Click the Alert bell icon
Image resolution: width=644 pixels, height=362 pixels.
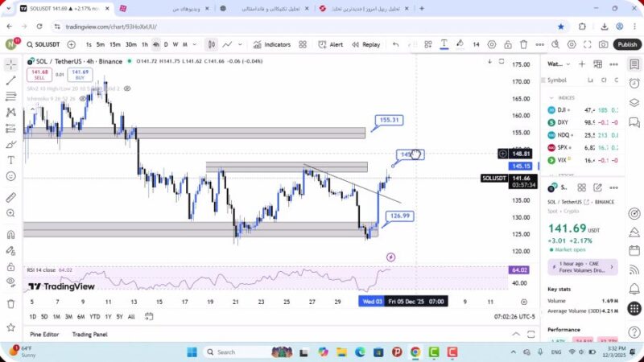pos(330,44)
